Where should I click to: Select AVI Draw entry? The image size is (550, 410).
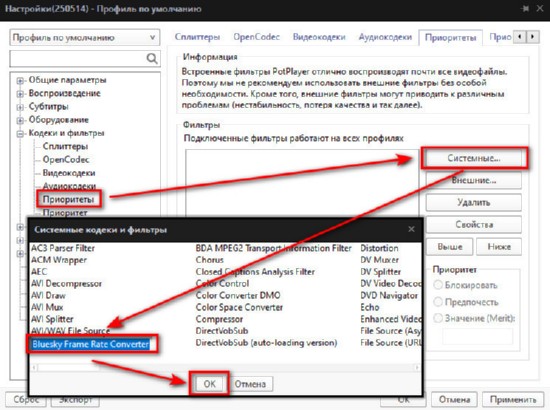(48, 295)
